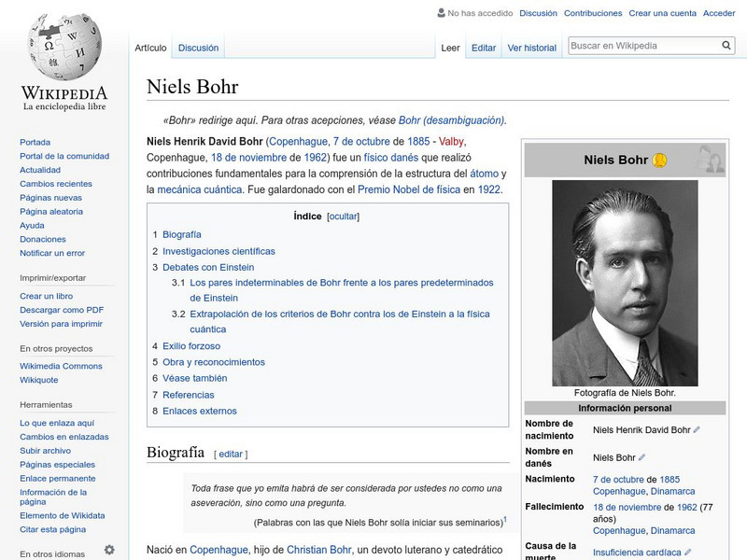Select the Leer tab
747x560 pixels.
coord(450,48)
